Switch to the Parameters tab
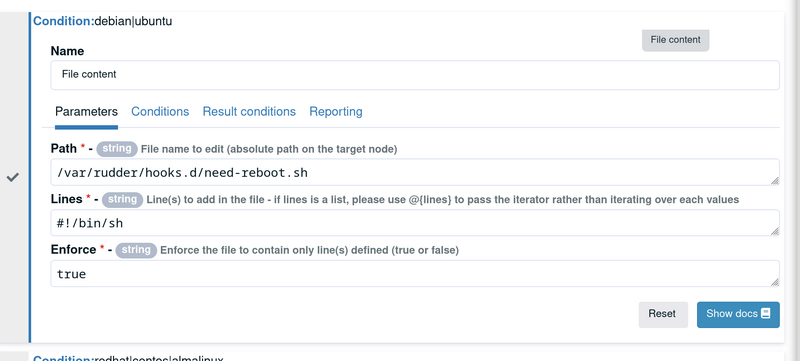 [x=86, y=112]
